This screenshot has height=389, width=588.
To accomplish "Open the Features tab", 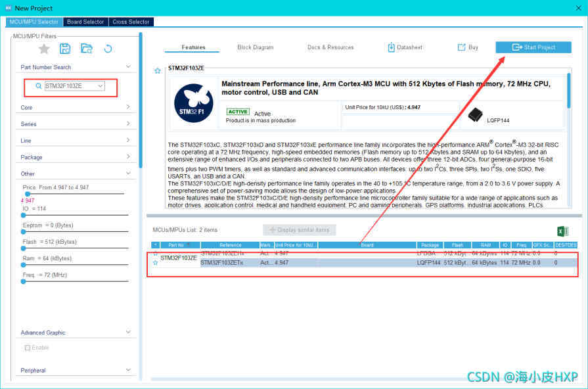I will pyautogui.click(x=193, y=47).
